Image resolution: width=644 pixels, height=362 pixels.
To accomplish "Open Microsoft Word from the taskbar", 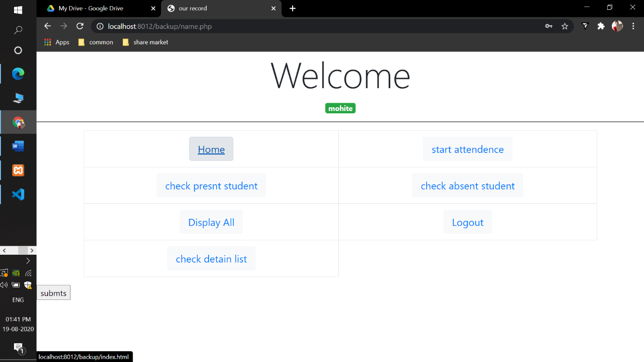I will click(18, 146).
